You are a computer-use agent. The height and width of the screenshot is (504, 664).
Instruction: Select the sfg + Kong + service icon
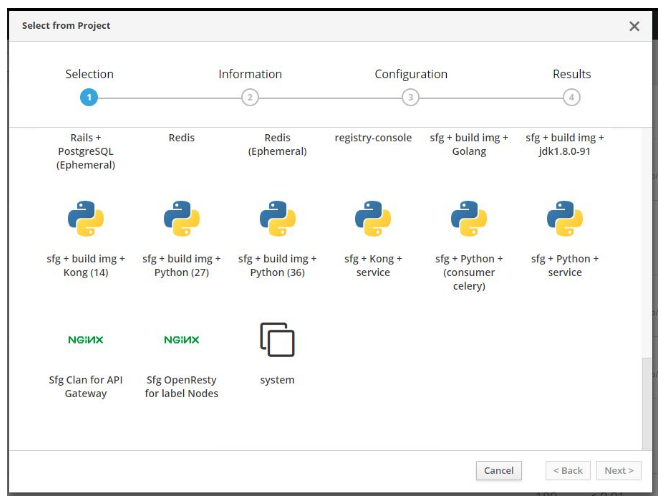point(373,219)
